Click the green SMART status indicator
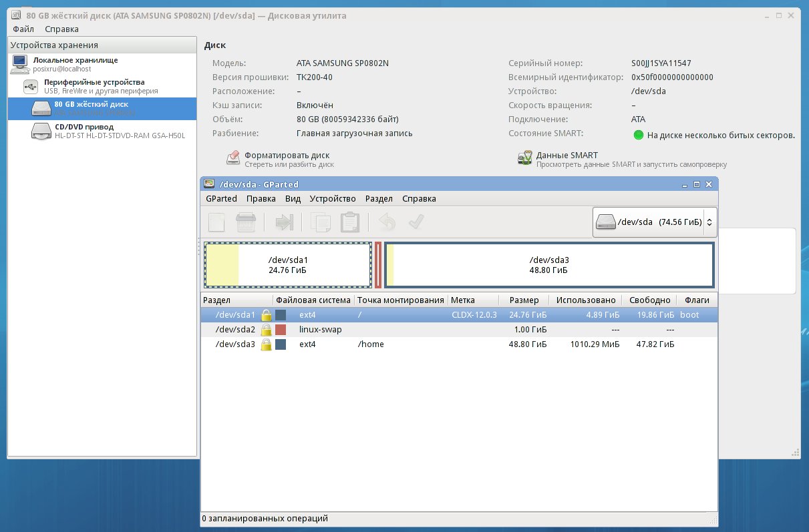Image resolution: width=809 pixels, height=532 pixels. (x=638, y=136)
